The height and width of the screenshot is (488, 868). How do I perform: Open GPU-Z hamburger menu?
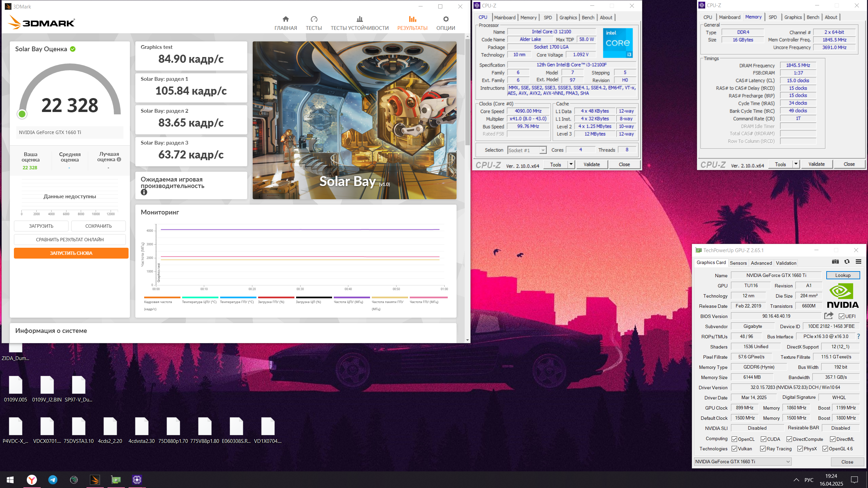point(859,262)
